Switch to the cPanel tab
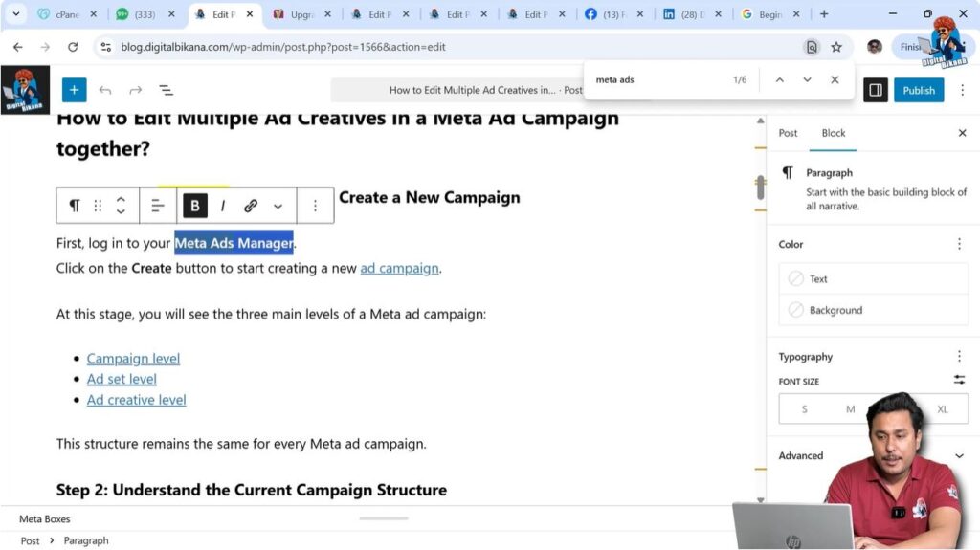The width and height of the screenshot is (980, 550). tap(66, 13)
